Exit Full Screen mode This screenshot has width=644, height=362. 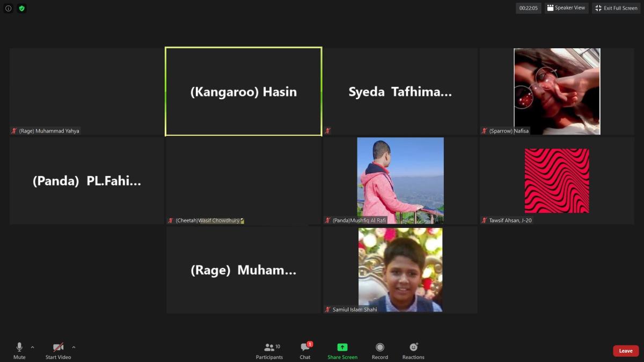pos(616,8)
